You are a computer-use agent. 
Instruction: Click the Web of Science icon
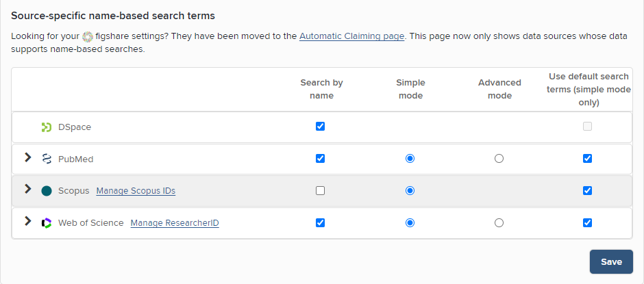pos(47,223)
